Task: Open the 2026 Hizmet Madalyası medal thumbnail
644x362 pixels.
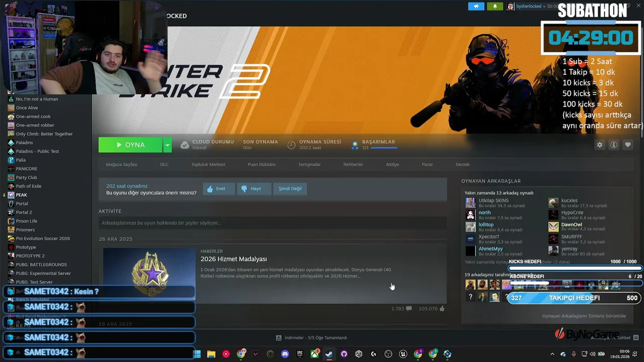Action: tap(149, 274)
